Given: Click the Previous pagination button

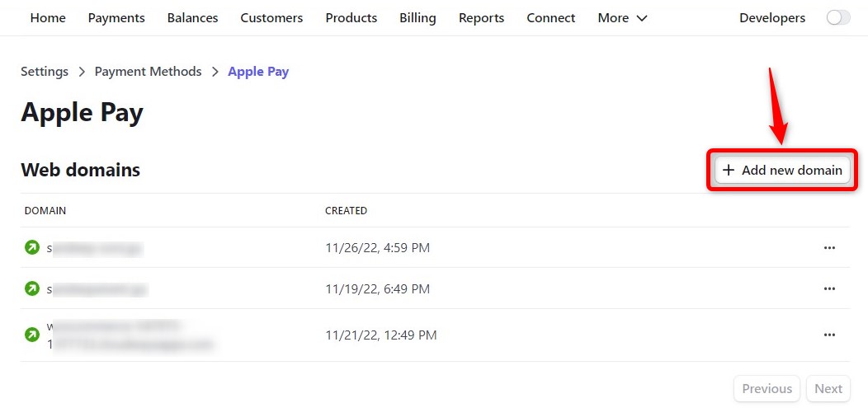Looking at the screenshot, I should coord(767,389).
